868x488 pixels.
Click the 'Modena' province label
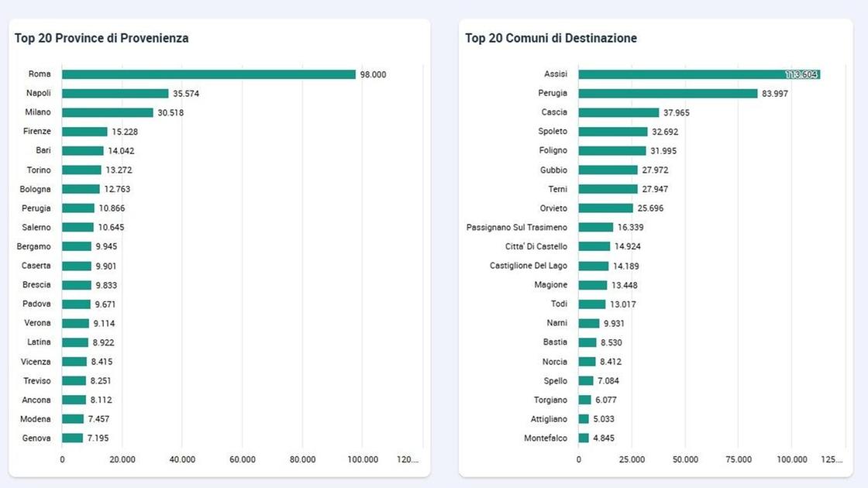pos(36,419)
